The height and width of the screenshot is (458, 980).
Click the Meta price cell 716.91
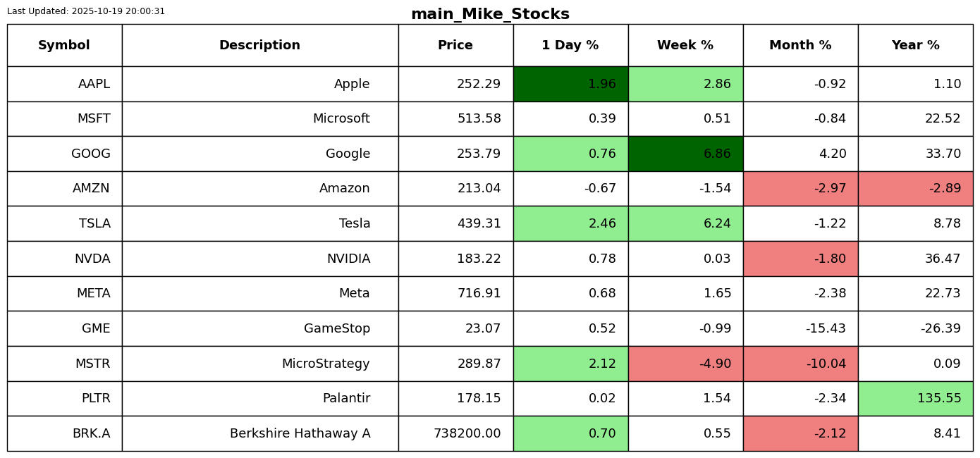tap(455, 293)
